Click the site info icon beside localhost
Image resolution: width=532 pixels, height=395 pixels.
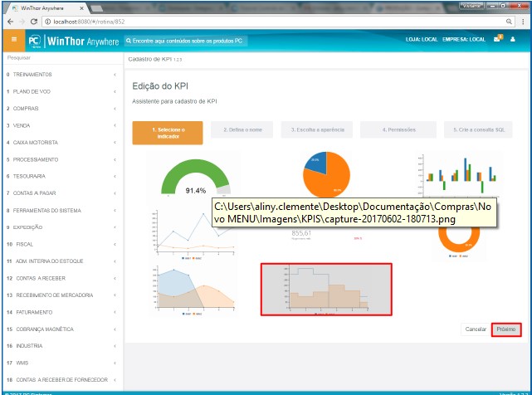click(x=48, y=22)
